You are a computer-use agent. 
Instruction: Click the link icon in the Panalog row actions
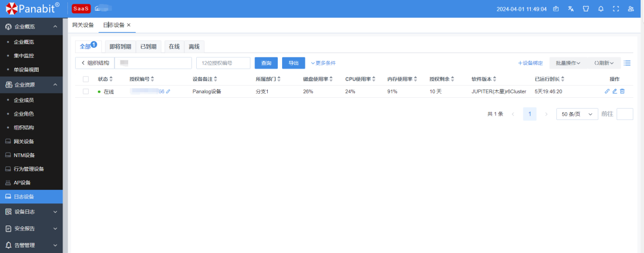click(x=607, y=91)
